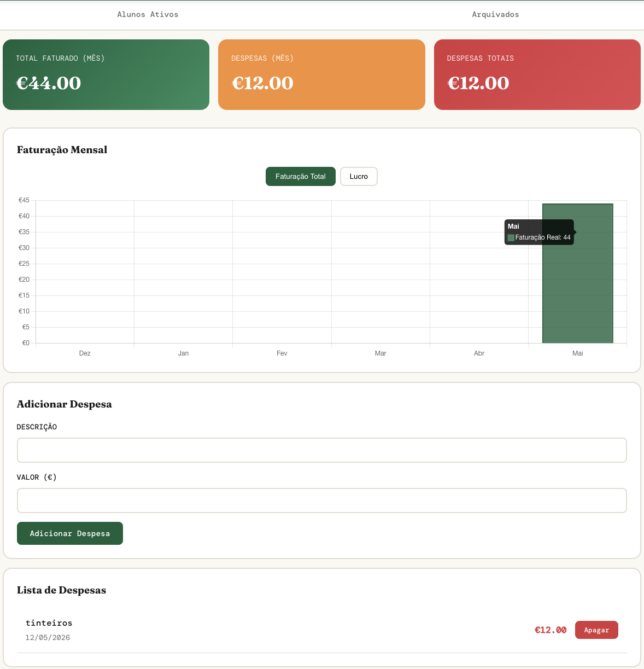Focus the Valor (€) input field
The image size is (644, 669).
coord(322,501)
